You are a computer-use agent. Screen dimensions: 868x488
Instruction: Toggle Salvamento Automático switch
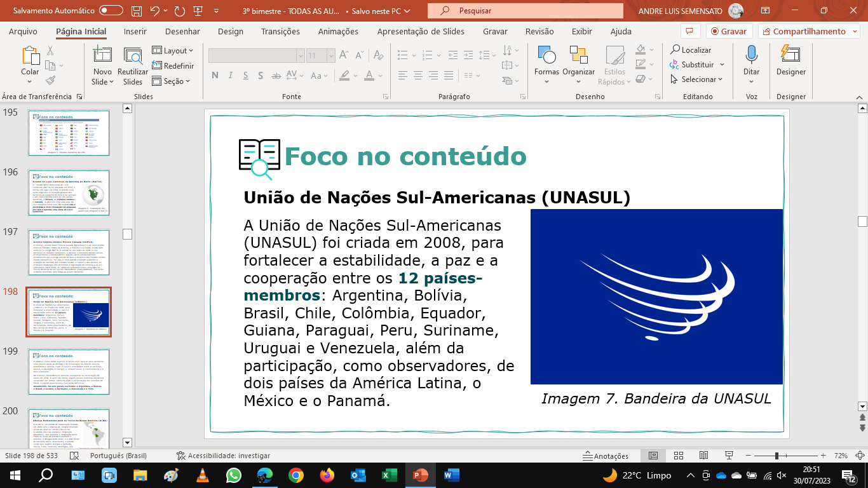coord(111,11)
